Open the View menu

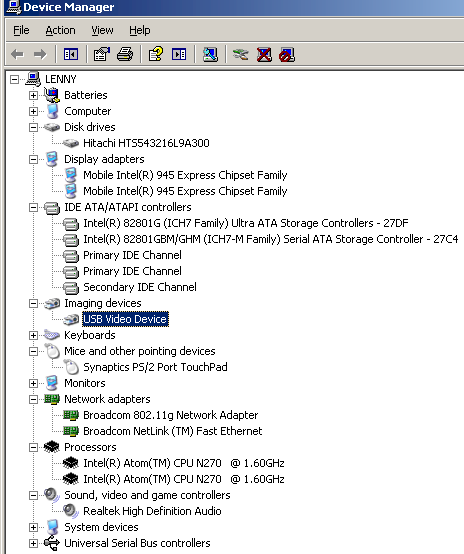click(x=102, y=30)
